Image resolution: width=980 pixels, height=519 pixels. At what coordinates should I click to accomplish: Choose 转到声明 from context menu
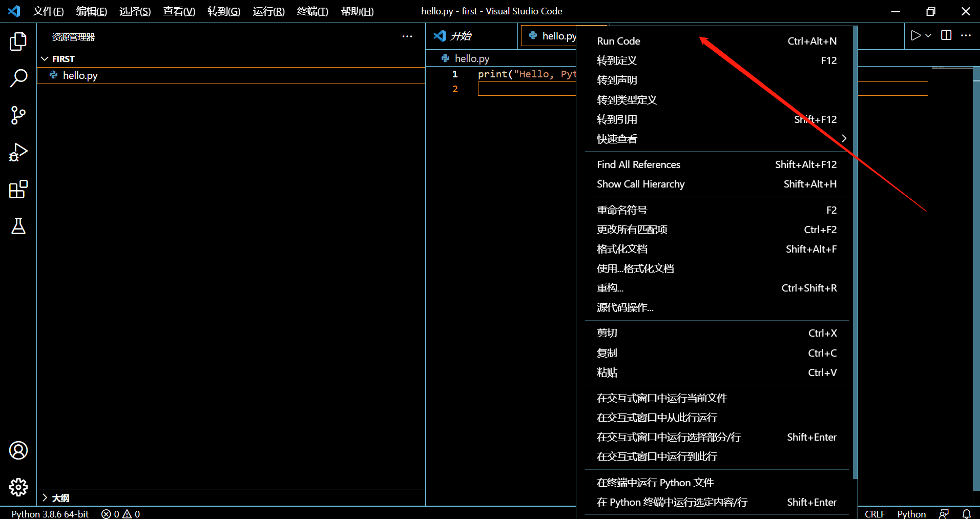coord(717,80)
